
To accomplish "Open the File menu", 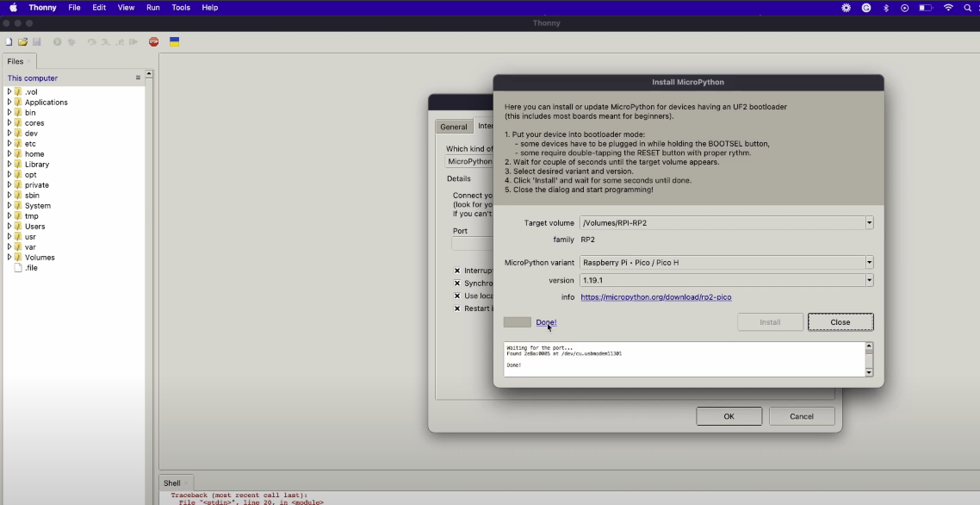I will [74, 8].
